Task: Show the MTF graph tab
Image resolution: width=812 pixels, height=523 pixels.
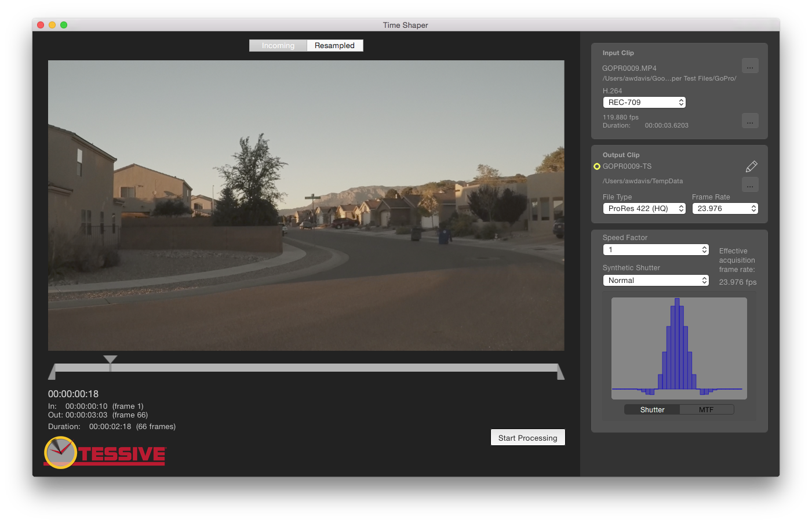Action: coord(707,409)
